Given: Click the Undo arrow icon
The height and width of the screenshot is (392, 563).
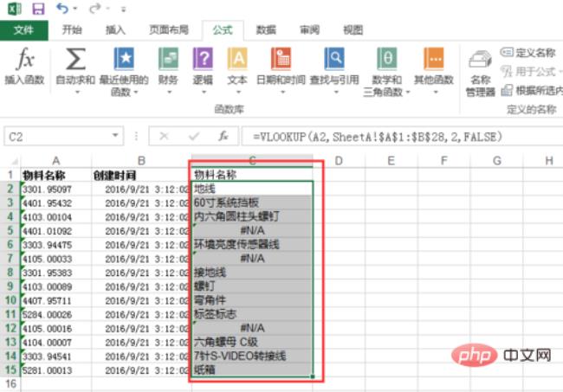Looking at the screenshot, I should [62, 9].
